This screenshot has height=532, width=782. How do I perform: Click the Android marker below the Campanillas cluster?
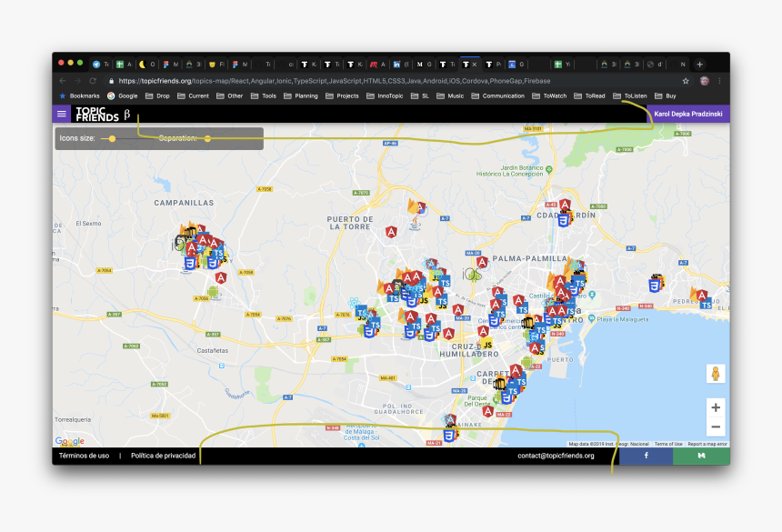(x=214, y=292)
